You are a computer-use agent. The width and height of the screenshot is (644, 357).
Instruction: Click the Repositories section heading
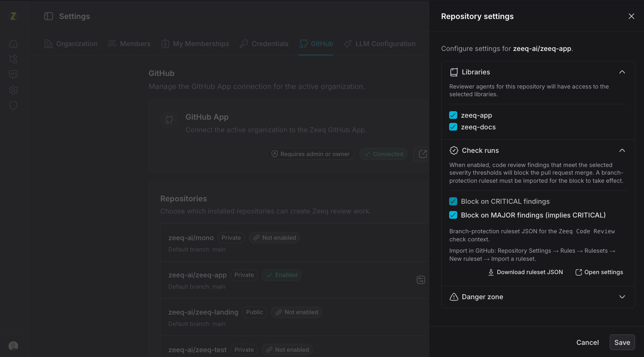pyautogui.click(x=184, y=199)
